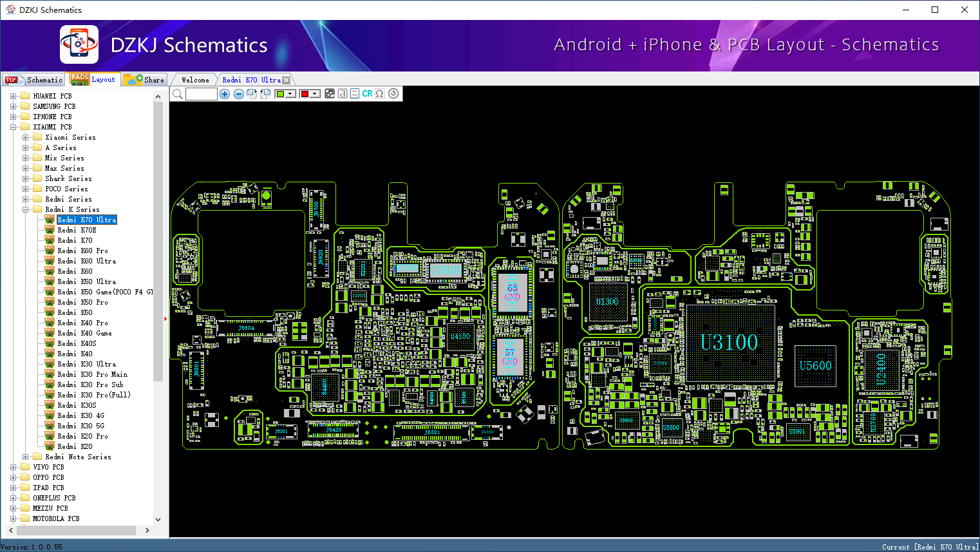Click the circular reset view icon
The height and width of the screenshot is (552, 980).
click(393, 93)
